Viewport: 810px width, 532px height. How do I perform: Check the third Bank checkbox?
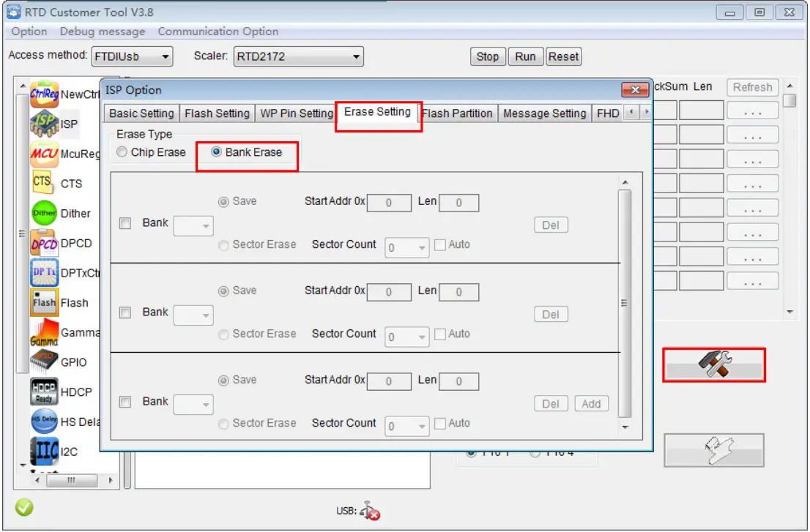pyautogui.click(x=125, y=402)
